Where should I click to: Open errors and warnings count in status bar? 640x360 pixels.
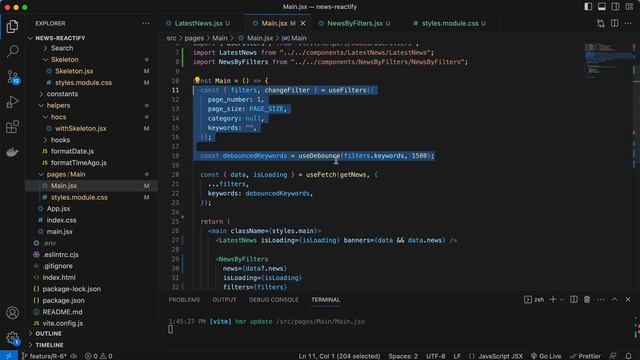coord(98,356)
